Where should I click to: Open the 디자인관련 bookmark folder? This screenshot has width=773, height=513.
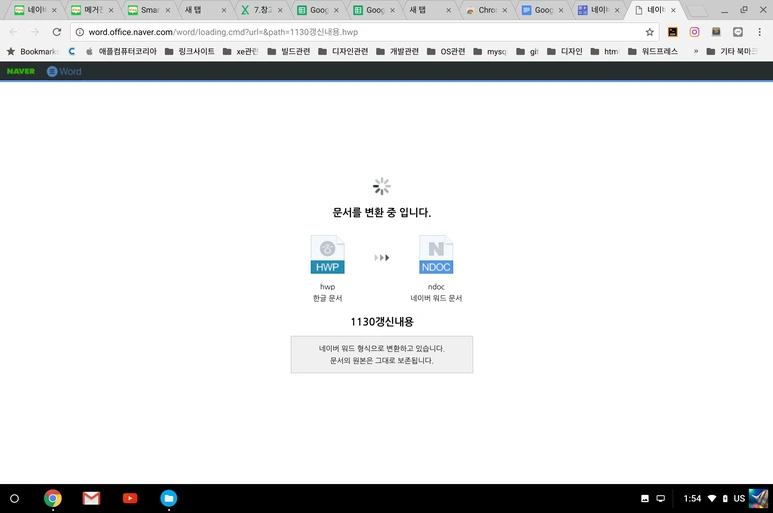click(343, 51)
